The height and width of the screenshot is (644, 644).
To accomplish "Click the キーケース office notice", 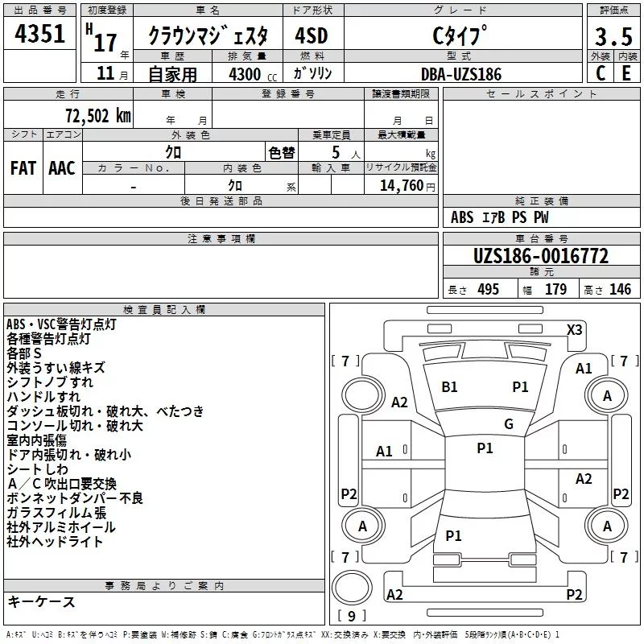I will (x=42, y=601).
